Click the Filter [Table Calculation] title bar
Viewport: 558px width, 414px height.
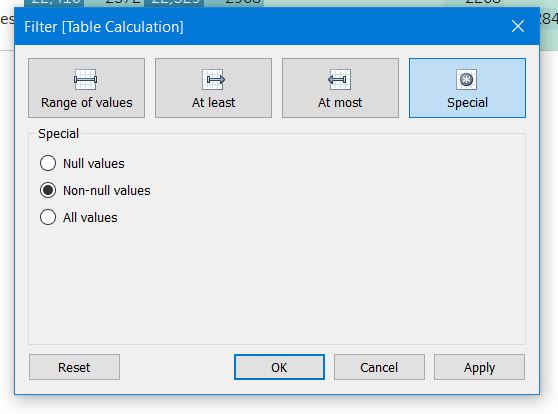point(277,26)
